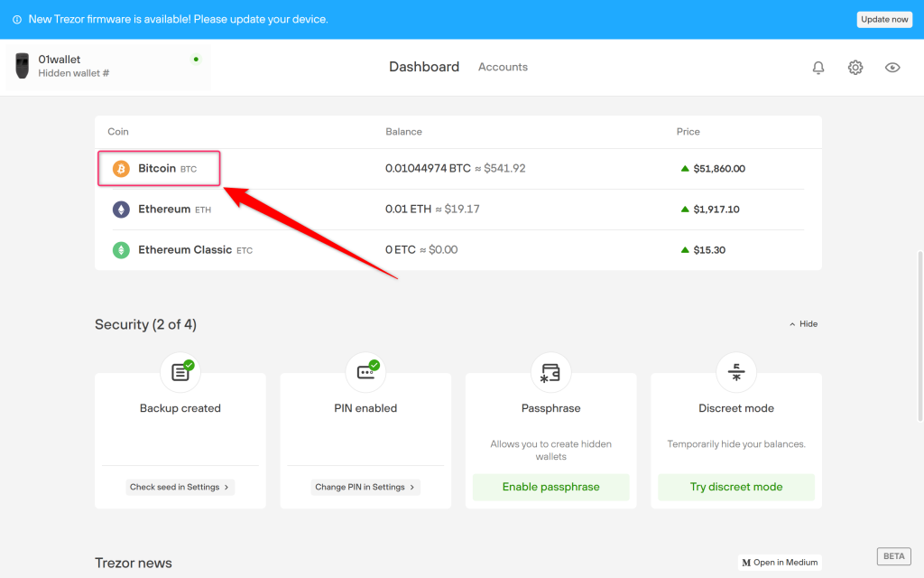Viewport: 924px width, 578px height.
Task: Open Change PIN in Settings link
Action: click(x=365, y=487)
